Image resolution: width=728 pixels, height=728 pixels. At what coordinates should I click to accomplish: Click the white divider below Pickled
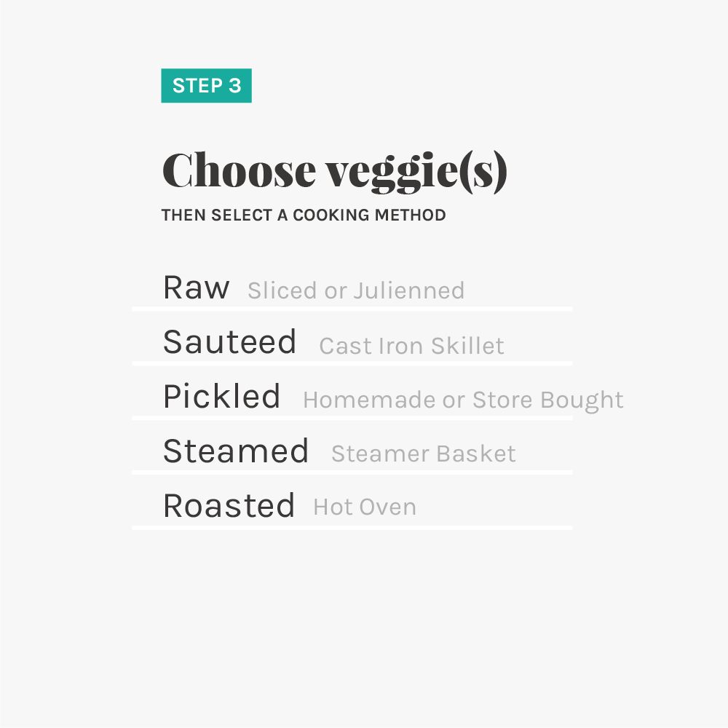click(352, 419)
